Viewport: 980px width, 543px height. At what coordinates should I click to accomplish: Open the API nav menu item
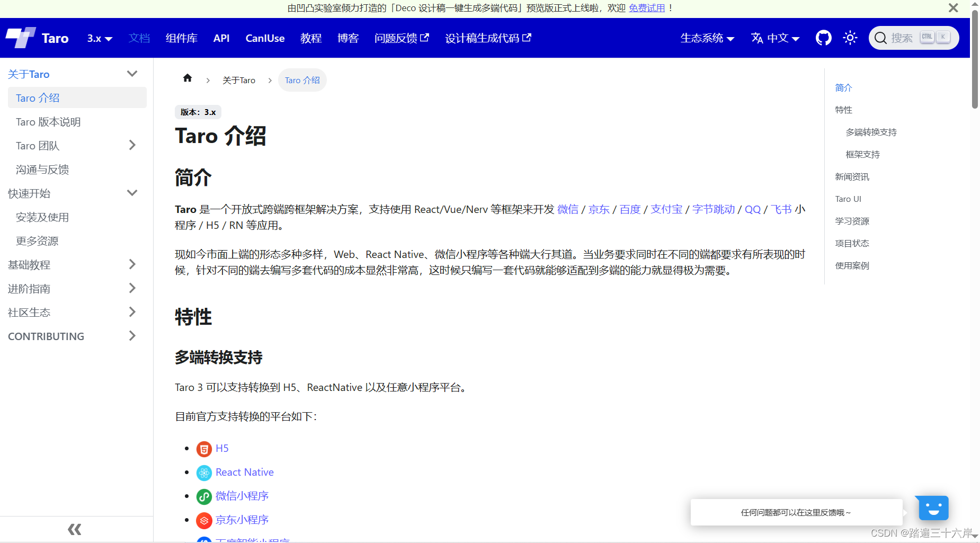tap(221, 38)
